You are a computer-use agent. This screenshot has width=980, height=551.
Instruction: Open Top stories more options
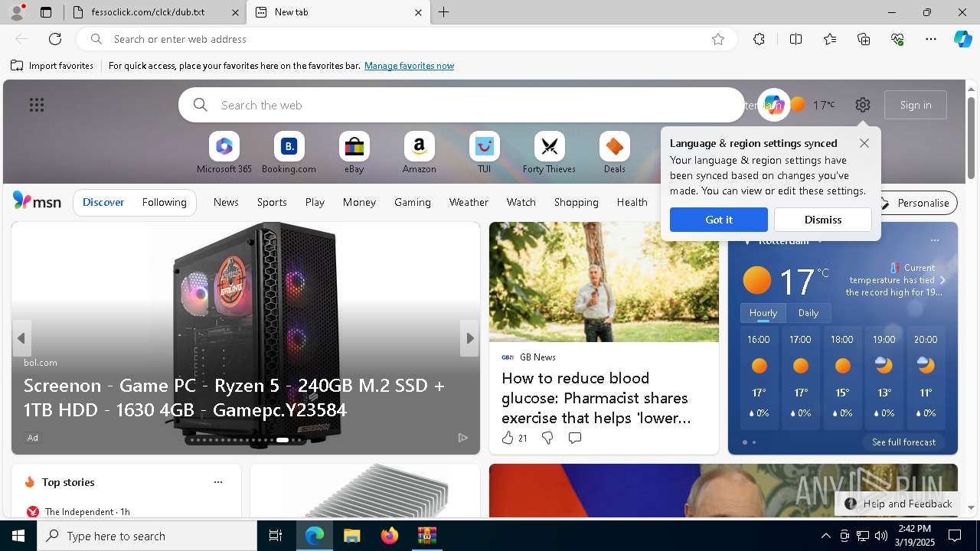click(x=218, y=482)
